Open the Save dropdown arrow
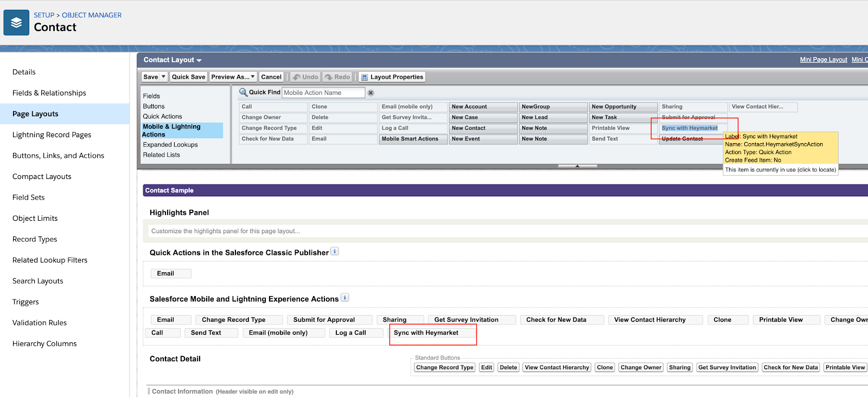 [x=163, y=77]
